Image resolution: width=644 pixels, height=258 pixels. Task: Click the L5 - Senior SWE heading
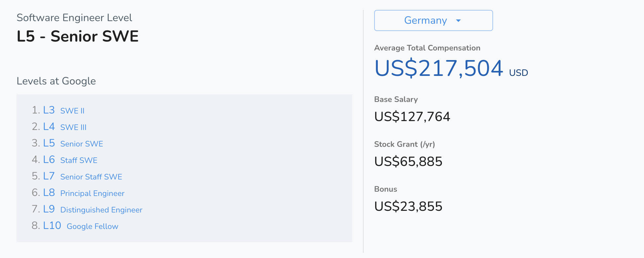tap(78, 36)
